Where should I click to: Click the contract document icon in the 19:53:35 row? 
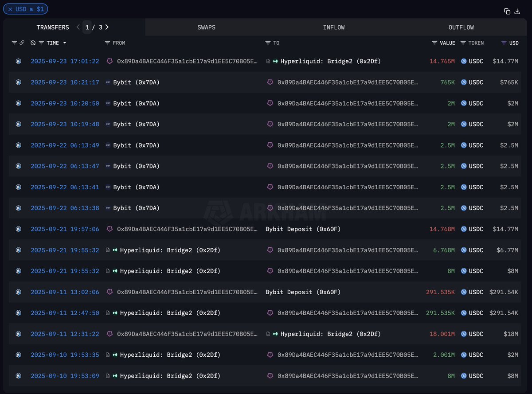click(108, 355)
